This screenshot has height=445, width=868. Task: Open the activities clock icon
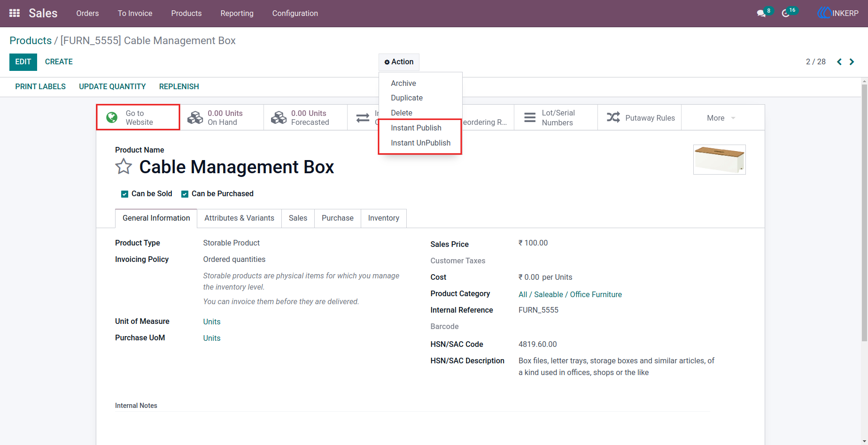[786, 14]
